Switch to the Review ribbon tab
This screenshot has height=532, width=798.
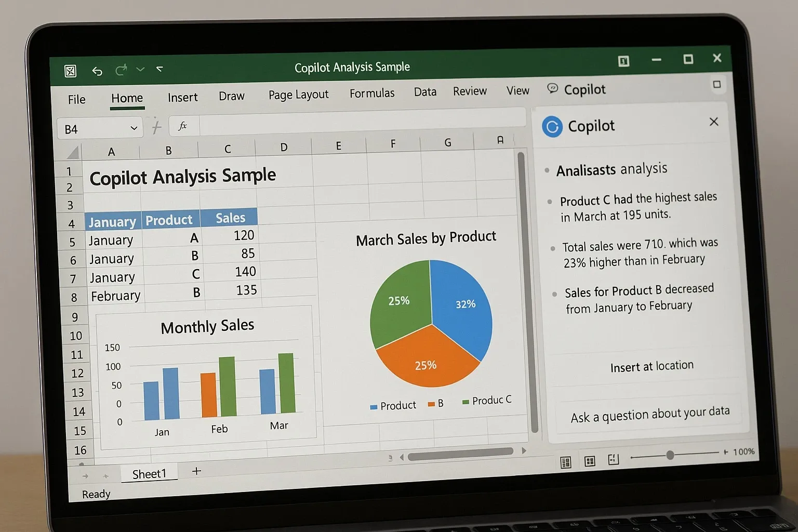tap(469, 91)
